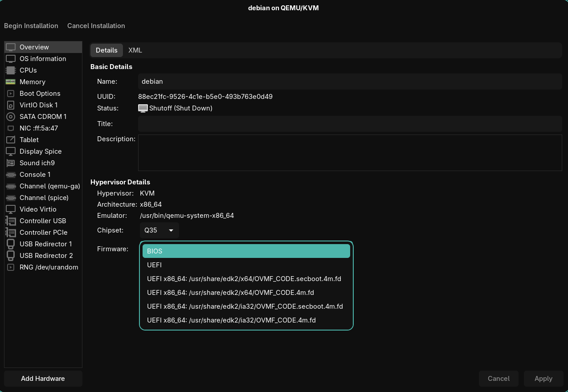Open the Boot Options label in sidebar
The height and width of the screenshot is (392, 568).
(x=40, y=94)
